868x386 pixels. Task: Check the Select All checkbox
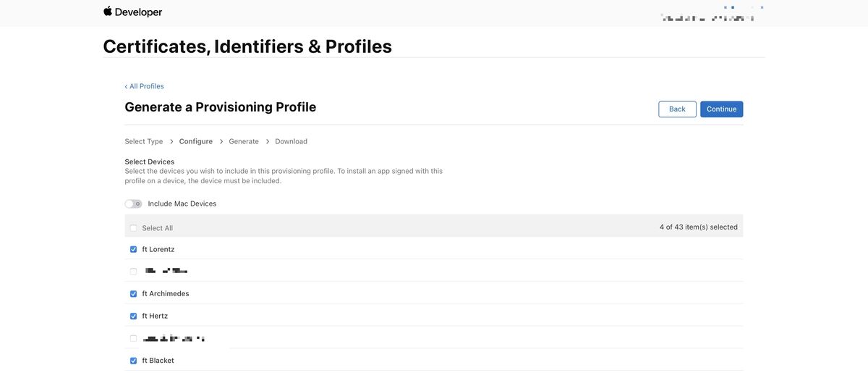point(133,228)
